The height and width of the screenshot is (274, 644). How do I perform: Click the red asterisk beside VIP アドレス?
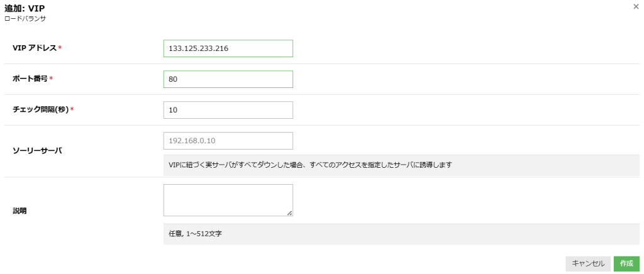(60, 49)
